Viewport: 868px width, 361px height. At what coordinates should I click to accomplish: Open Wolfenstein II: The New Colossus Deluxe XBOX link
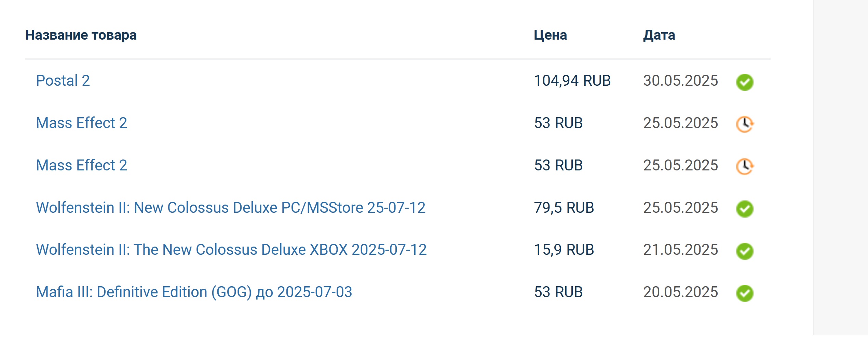click(231, 250)
